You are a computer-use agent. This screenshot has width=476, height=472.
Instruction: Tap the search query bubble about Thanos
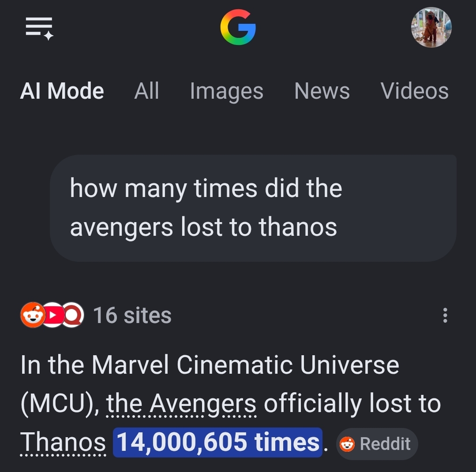[x=253, y=208]
